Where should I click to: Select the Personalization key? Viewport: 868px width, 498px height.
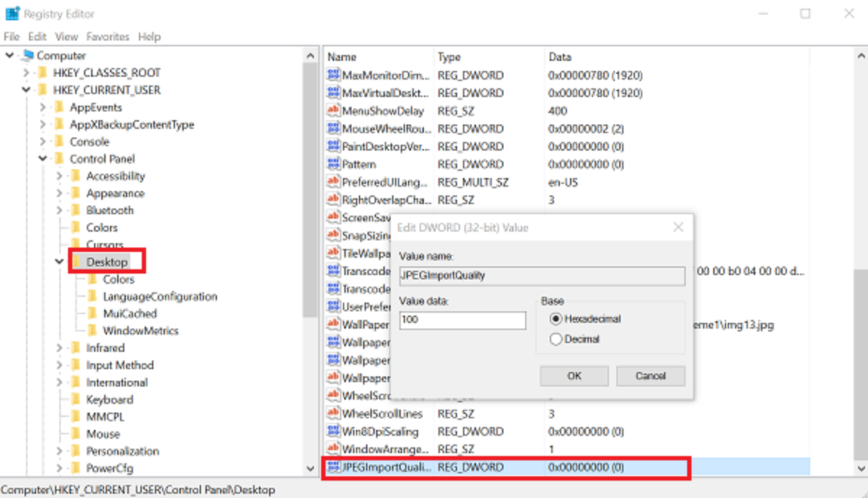pos(122,451)
